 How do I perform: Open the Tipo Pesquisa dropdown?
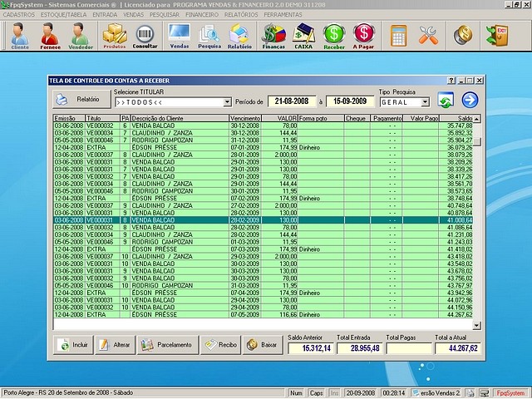(x=425, y=102)
